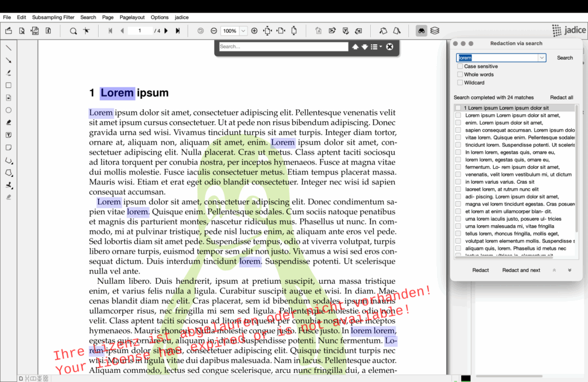This screenshot has width=588, height=382.
Task: Select the arrow annotation tool
Action: [x=9, y=60]
